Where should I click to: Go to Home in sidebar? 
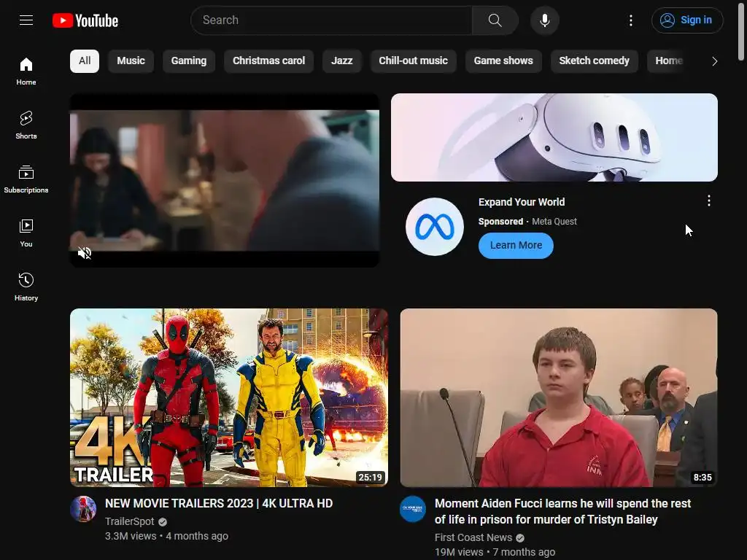26,71
